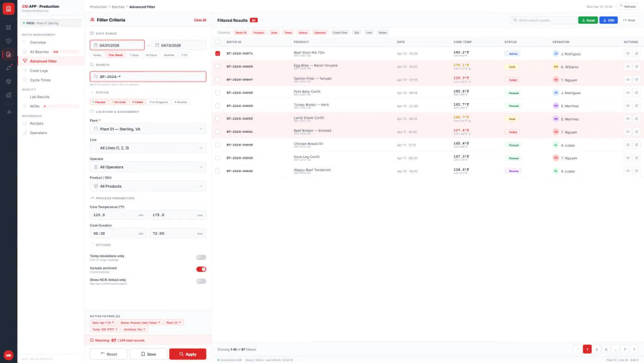Click the MR user avatar
The image size is (644, 363).
(x=8, y=355)
